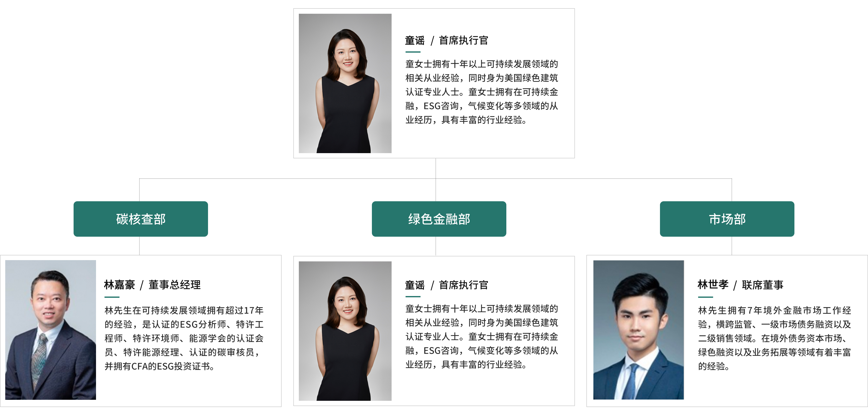Open 林嘉豪's portrait photo

[51, 330]
